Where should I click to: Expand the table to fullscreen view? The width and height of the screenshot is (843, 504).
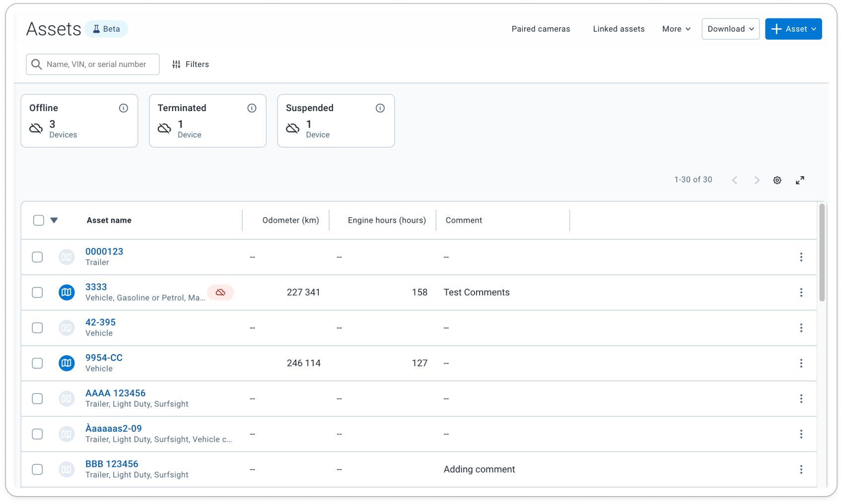tap(800, 180)
